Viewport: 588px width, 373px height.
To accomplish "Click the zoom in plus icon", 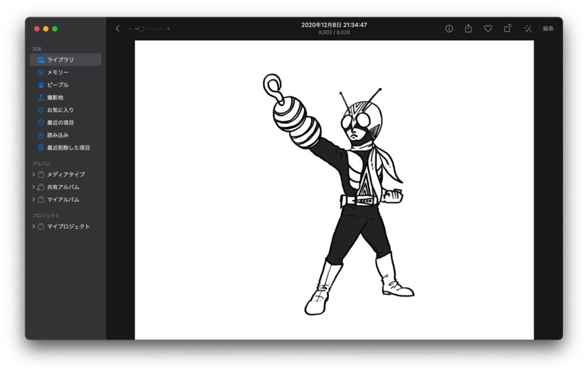I will point(168,29).
